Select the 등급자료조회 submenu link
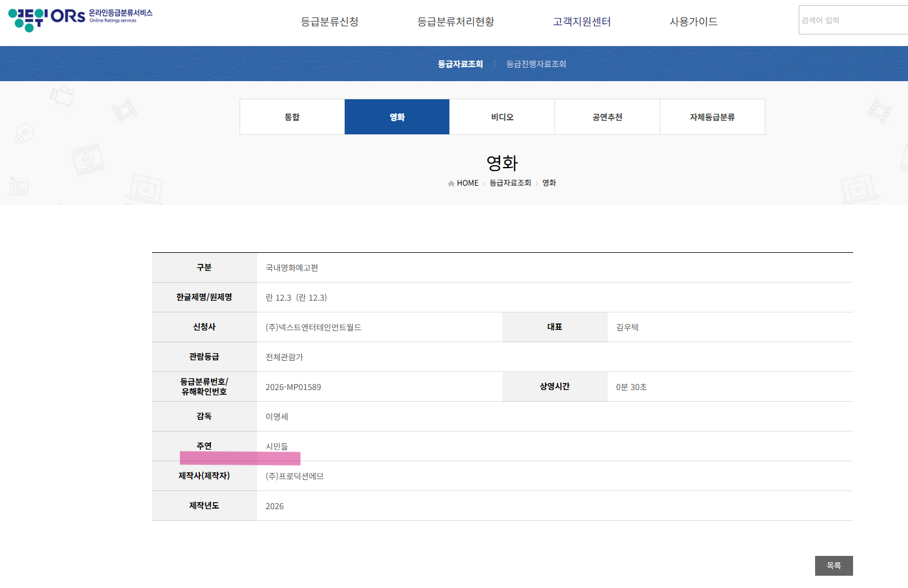This screenshot has height=588, width=908. [x=460, y=64]
